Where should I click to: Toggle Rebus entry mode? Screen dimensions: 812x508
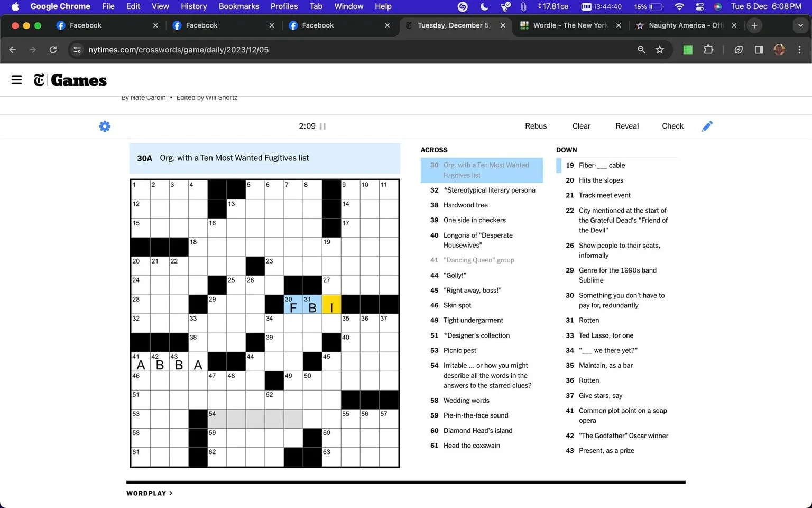click(536, 126)
